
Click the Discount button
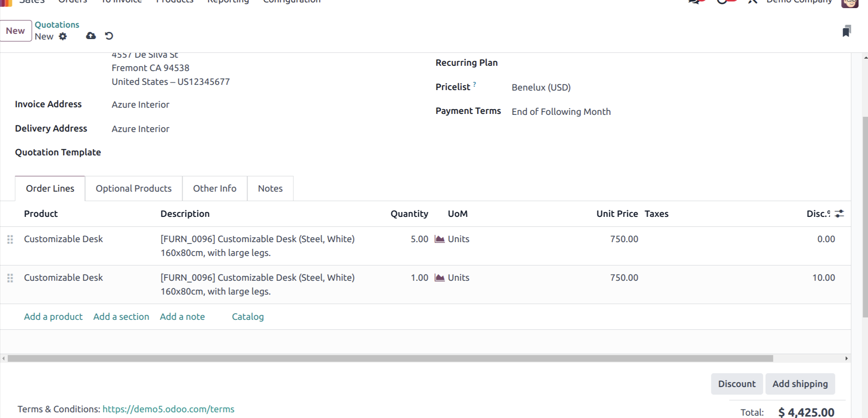[x=736, y=384]
